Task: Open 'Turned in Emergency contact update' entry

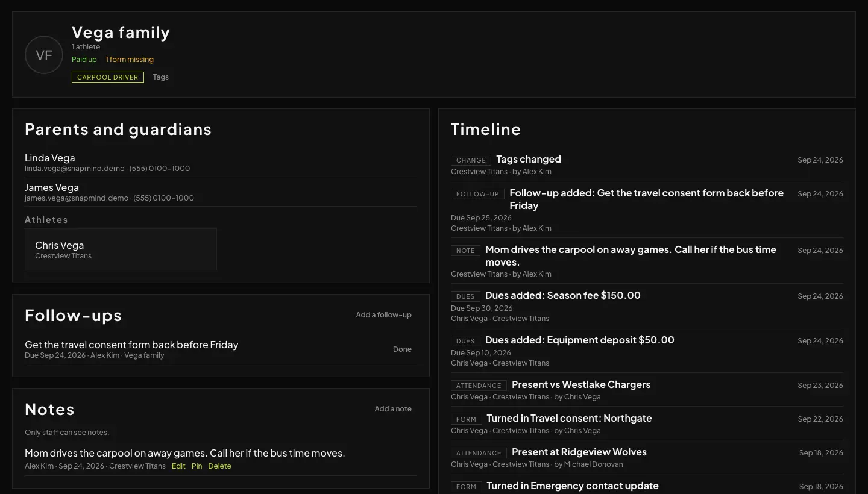Action: [x=573, y=486]
